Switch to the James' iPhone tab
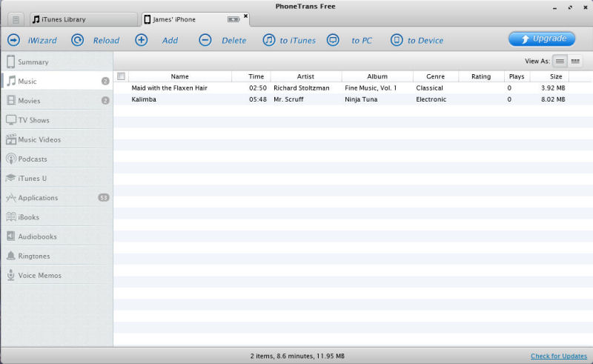Screen dimensions: 593x364 pos(196,19)
